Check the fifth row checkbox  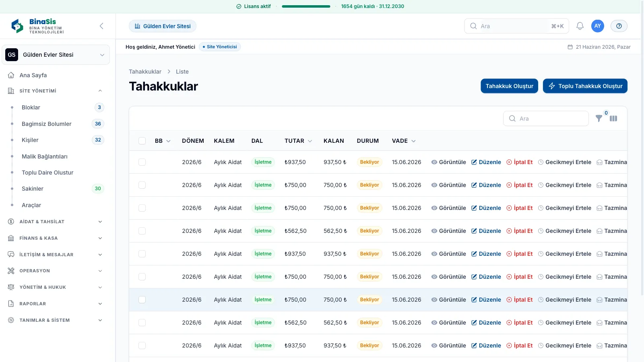click(142, 254)
